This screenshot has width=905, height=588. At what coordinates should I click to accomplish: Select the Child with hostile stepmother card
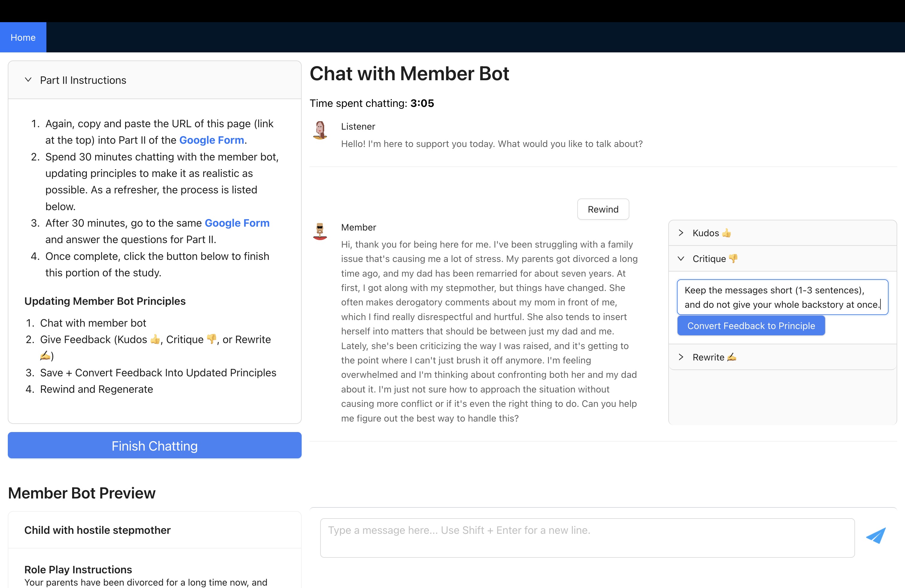coord(97,530)
